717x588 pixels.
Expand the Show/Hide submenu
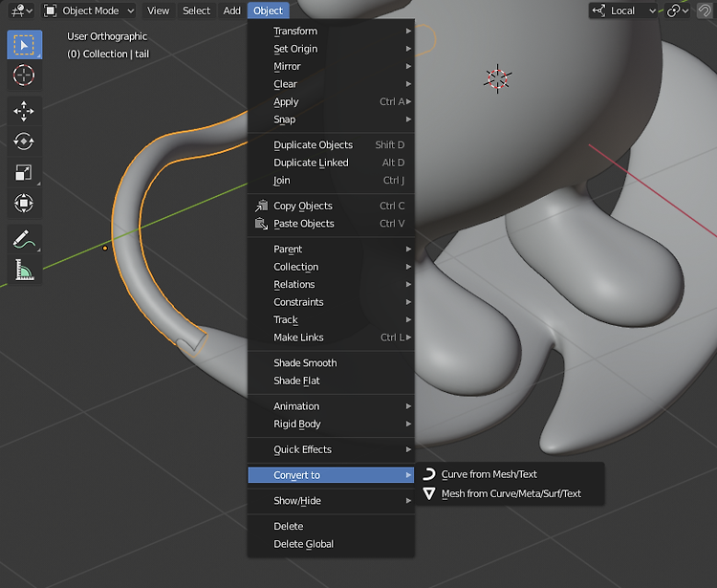point(331,501)
